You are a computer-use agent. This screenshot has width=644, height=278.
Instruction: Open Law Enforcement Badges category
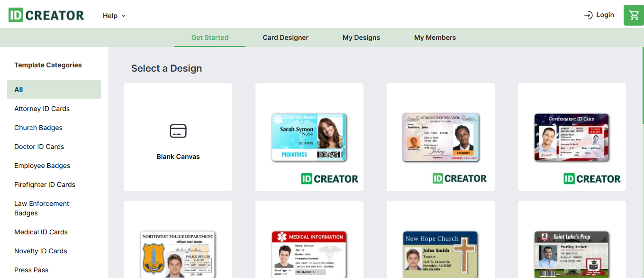(41, 208)
